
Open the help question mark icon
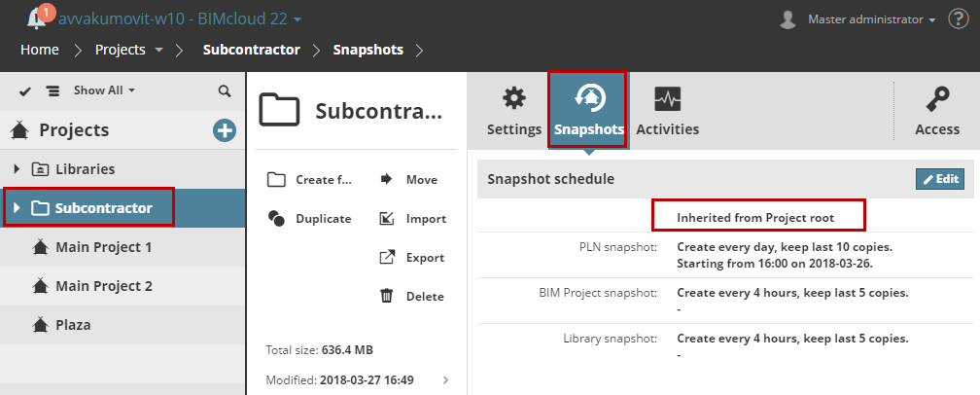pyautogui.click(x=958, y=18)
